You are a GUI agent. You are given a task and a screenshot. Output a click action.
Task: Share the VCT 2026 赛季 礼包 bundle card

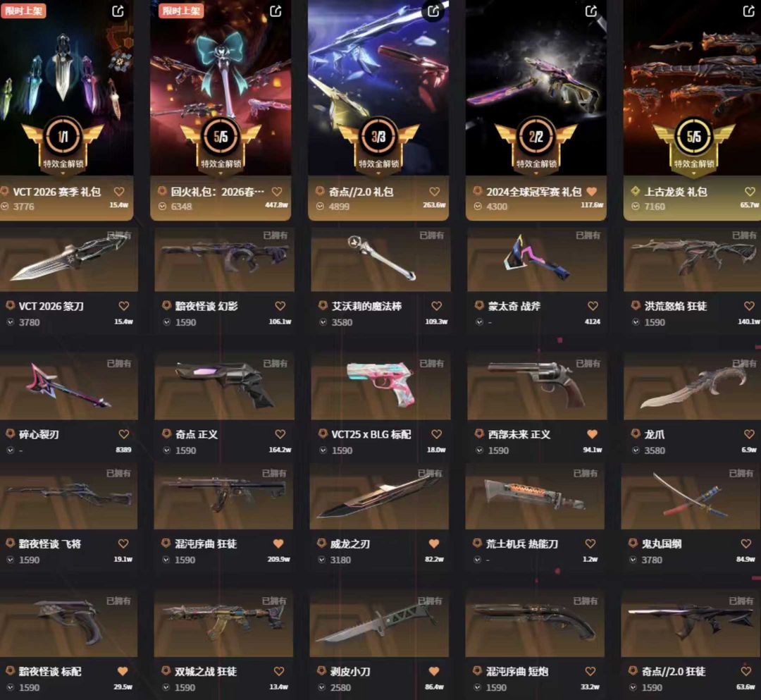point(118,11)
